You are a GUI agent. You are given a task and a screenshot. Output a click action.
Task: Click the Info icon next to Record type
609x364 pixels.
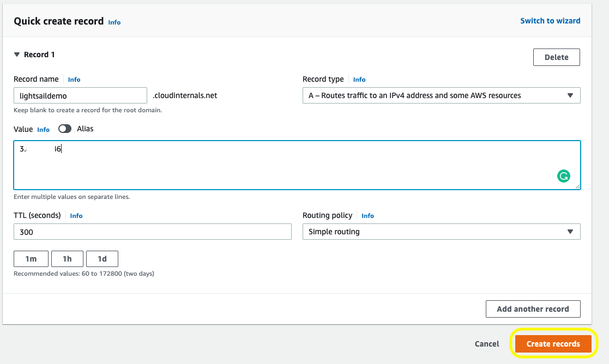coord(359,79)
